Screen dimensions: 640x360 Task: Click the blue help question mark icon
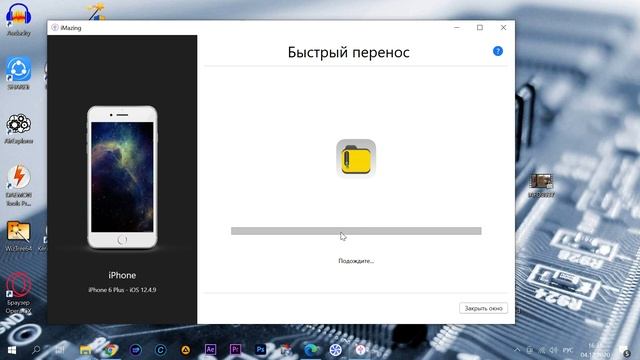pyautogui.click(x=498, y=51)
